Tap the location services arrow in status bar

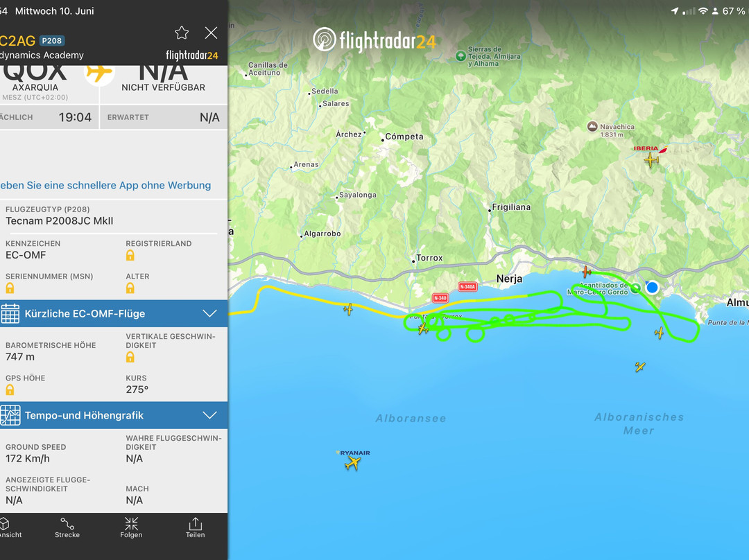click(x=675, y=11)
